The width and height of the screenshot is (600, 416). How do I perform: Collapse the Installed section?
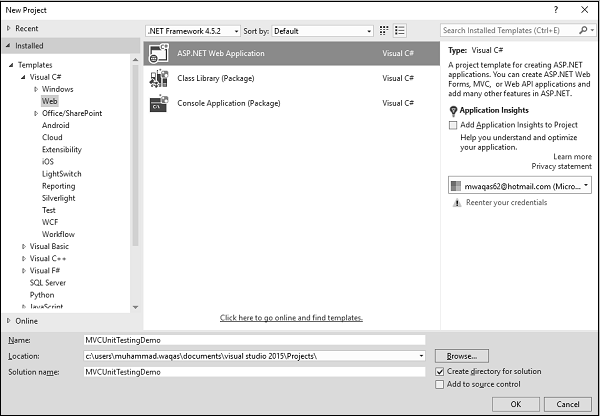click(8, 46)
